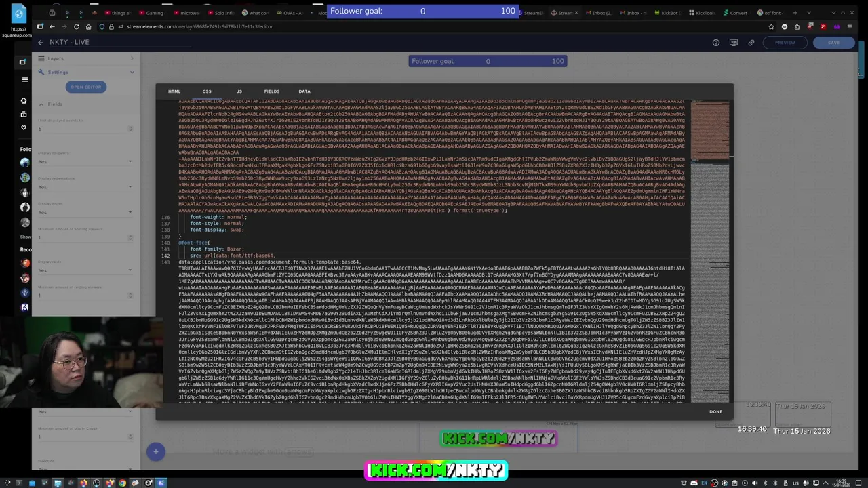This screenshot has width=868, height=488.
Task: Switch to the Gaming YouTube tab
Action: pyautogui.click(x=152, y=12)
